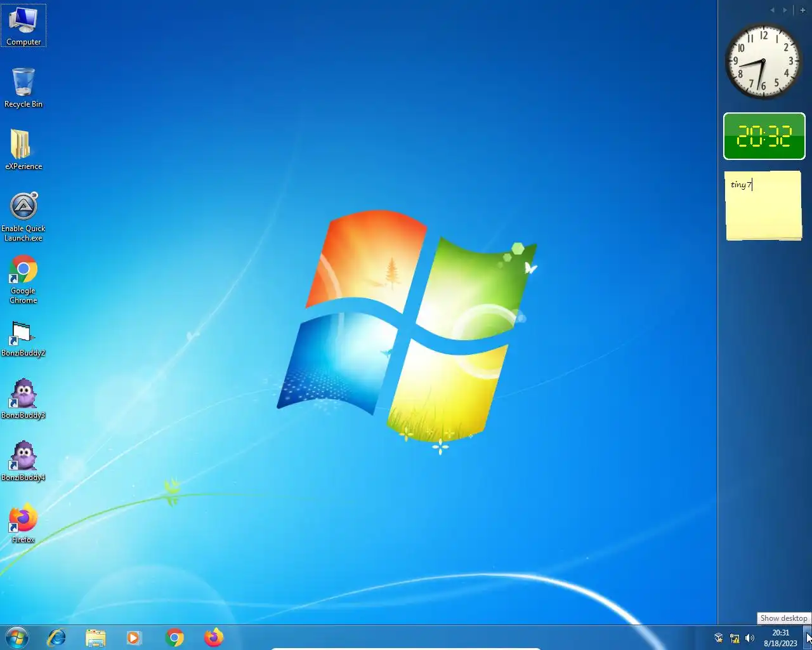The width and height of the screenshot is (812, 650).
Task: Launch Internet Explorer from the taskbar
Action: point(56,637)
